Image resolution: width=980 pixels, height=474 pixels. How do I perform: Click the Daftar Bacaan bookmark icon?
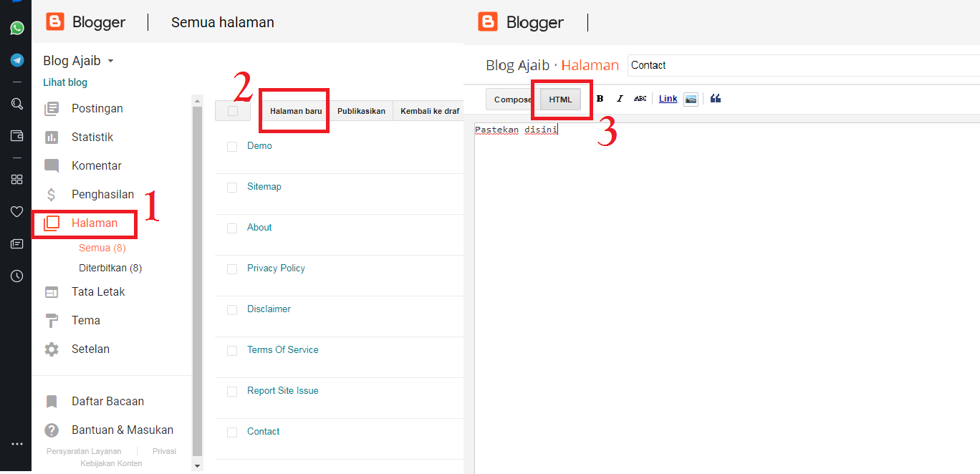tap(52, 402)
